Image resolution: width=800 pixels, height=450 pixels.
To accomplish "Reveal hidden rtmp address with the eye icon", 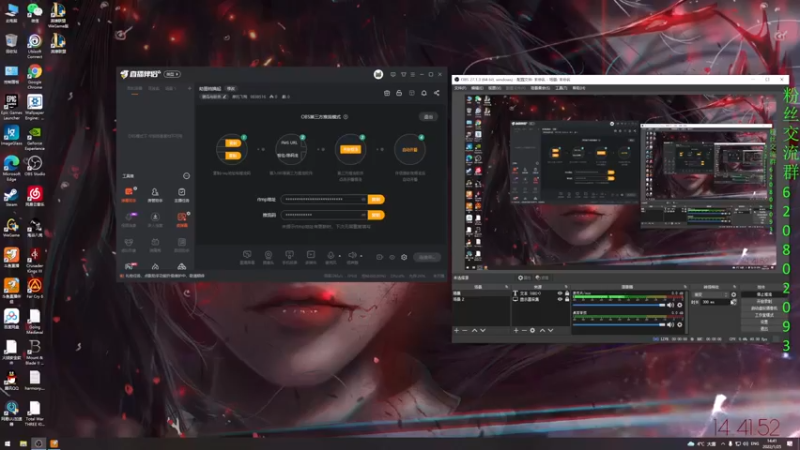I will (363, 199).
